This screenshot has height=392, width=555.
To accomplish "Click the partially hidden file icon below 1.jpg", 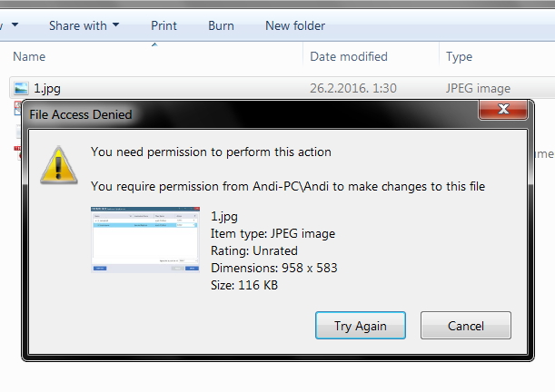I will [x=17, y=108].
